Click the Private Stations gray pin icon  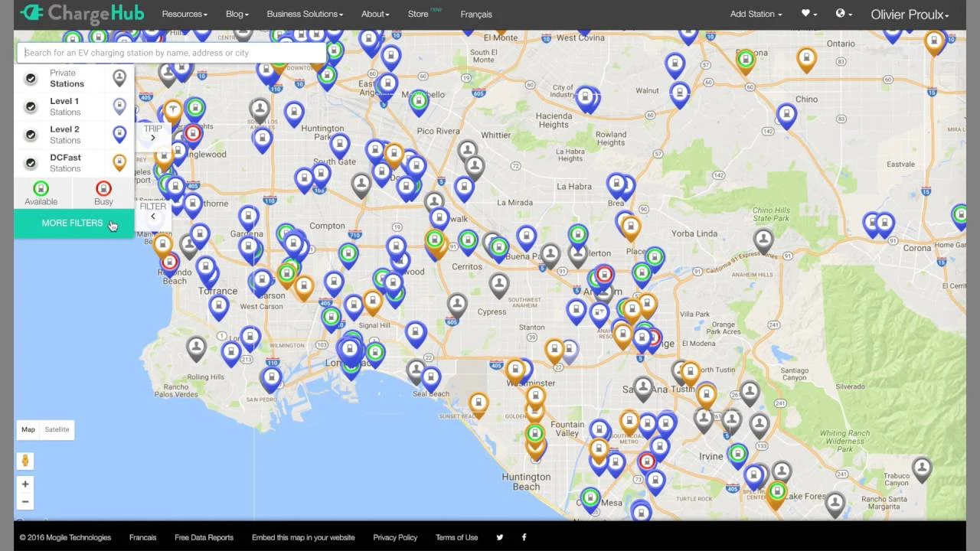(119, 77)
